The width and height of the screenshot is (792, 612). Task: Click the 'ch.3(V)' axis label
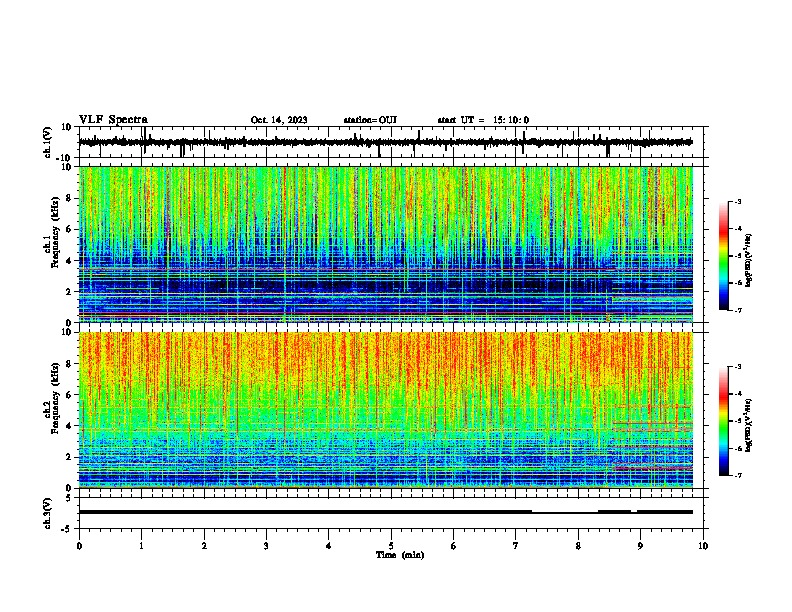pos(48,513)
